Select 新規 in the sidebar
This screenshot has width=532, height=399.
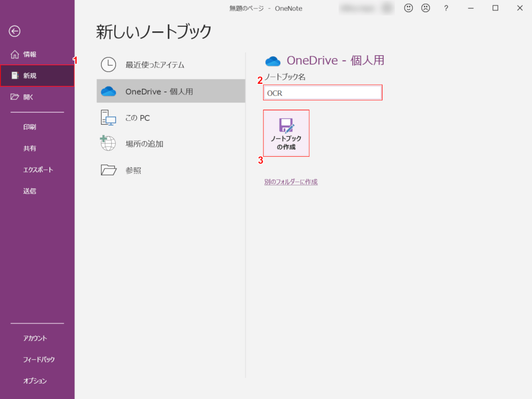coord(30,76)
